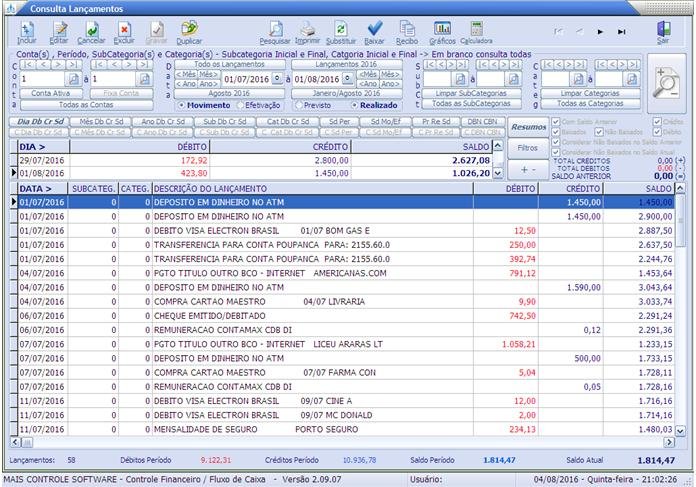Click the large magnifier consulta button
The height and width of the screenshot is (487, 696).
pyautogui.click(x=666, y=84)
